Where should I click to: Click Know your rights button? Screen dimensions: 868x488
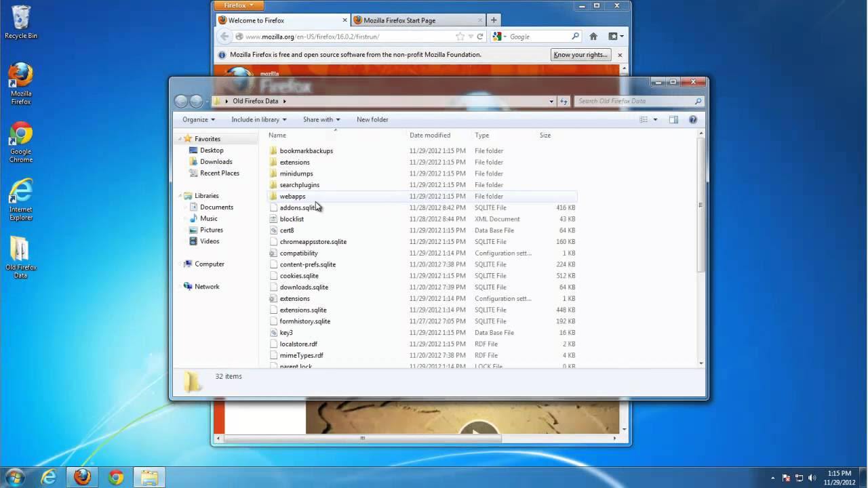point(580,55)
